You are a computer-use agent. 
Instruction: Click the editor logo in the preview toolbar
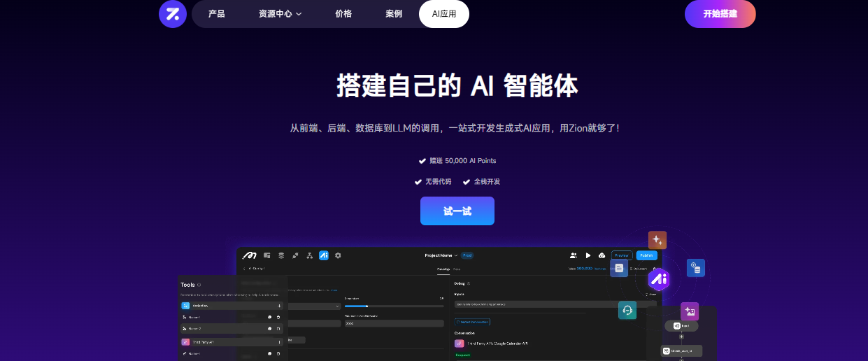(x=251, y=255)
